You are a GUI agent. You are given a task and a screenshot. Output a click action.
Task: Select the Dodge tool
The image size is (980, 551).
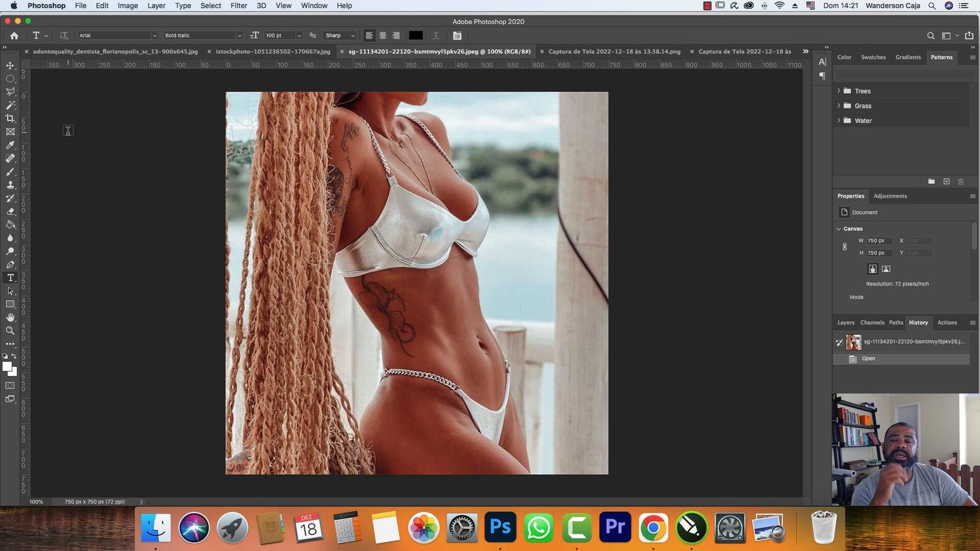tap(10, 251)
